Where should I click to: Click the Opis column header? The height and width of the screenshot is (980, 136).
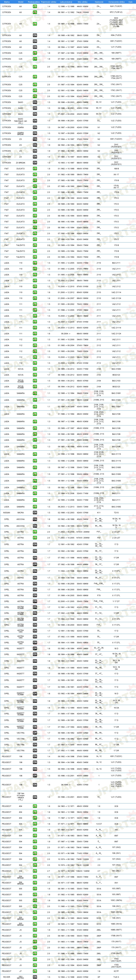point(130,2)
